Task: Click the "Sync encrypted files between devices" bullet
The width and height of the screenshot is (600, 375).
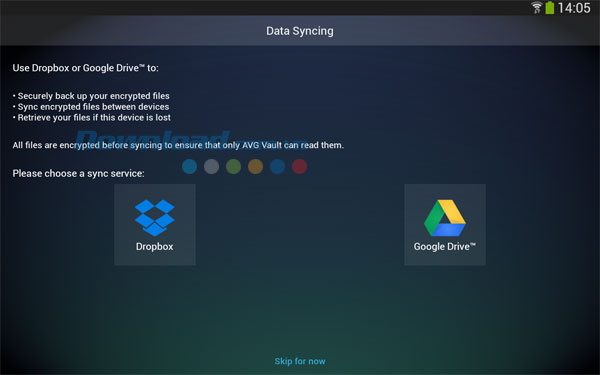Action: [x=91, y=107]
